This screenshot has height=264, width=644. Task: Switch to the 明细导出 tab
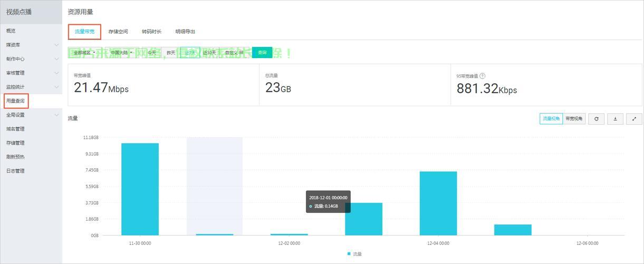(186, 32)
